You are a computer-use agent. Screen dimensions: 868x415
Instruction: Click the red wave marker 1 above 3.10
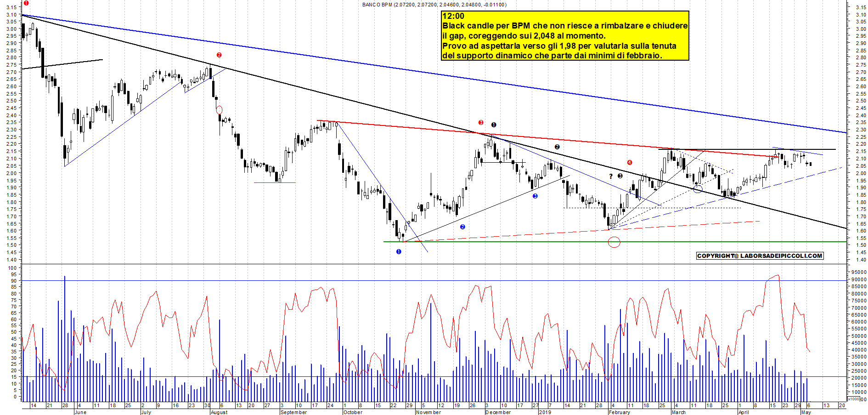[26, 3]
